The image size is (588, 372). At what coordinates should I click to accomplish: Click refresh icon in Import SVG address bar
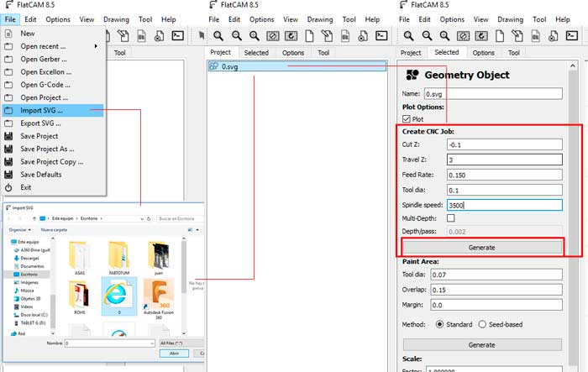[149, 218]
